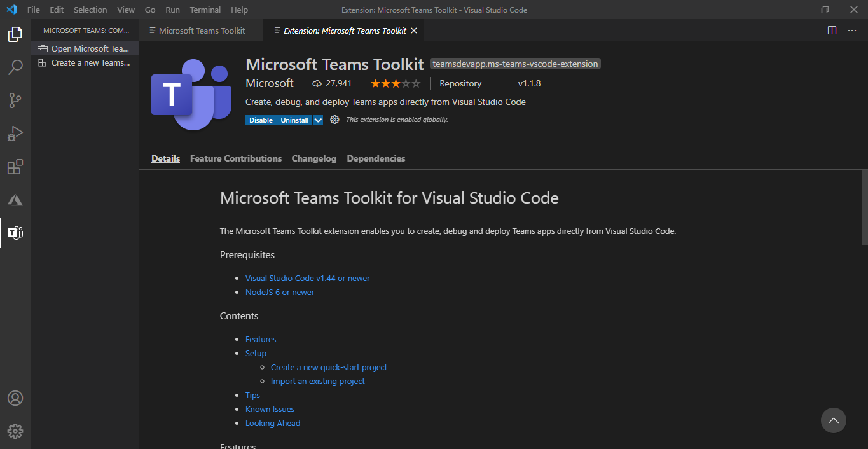The image size is (868, 449).
Task: Select the Run and Debug icon
Action: [15, 134]
